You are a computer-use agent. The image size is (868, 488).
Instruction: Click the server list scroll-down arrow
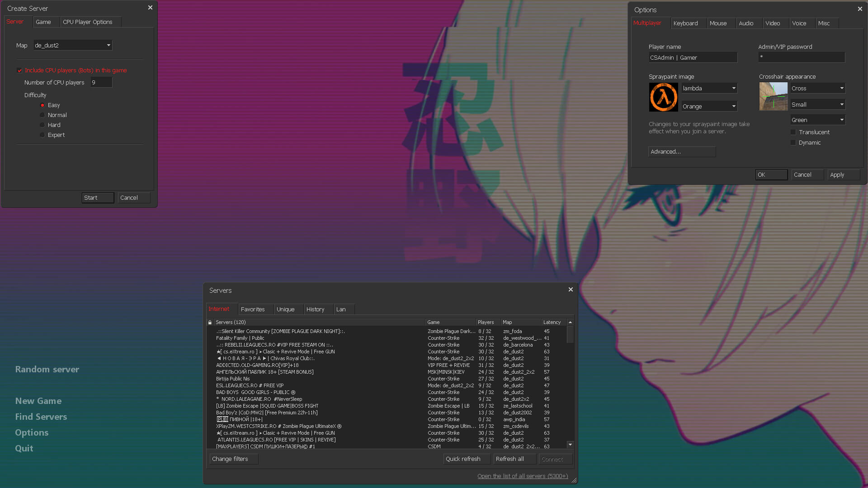coord(570,445)
